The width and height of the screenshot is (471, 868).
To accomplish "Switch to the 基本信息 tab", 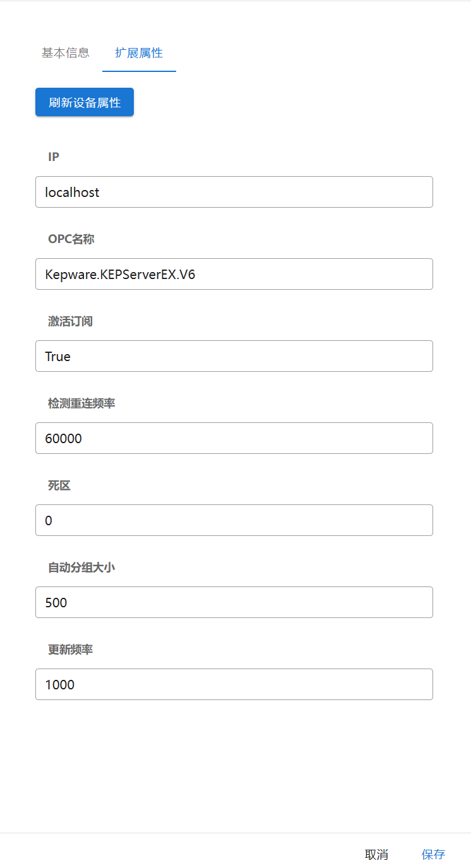I will [x=66, y=53].
